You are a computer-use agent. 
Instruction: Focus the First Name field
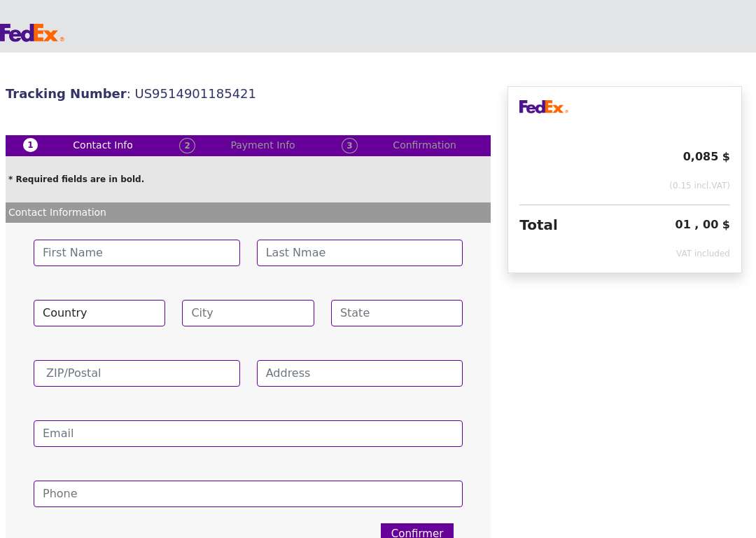(x=137, y=253)
